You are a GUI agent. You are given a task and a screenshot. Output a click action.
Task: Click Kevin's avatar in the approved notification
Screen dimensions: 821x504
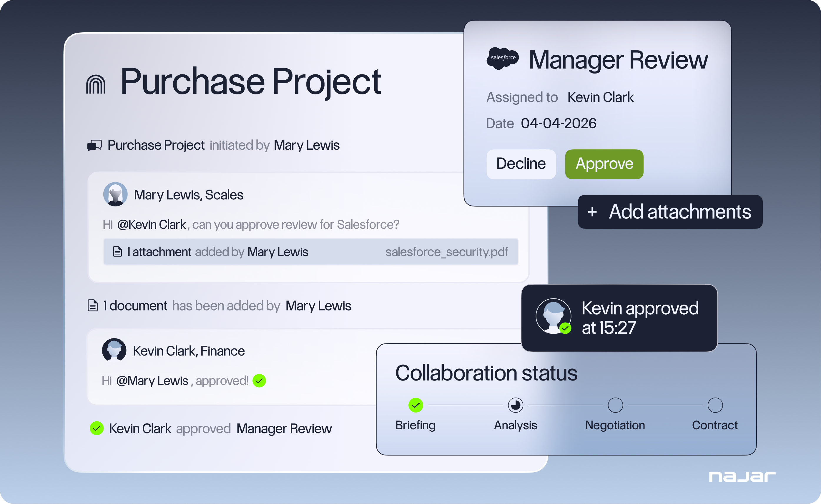(x=553, y=316)
